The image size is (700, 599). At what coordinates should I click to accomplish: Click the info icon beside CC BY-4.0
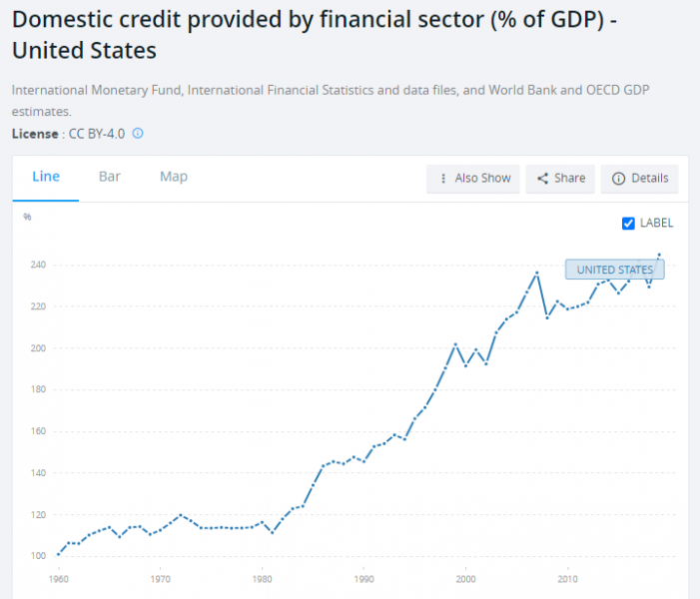[138, 133]
